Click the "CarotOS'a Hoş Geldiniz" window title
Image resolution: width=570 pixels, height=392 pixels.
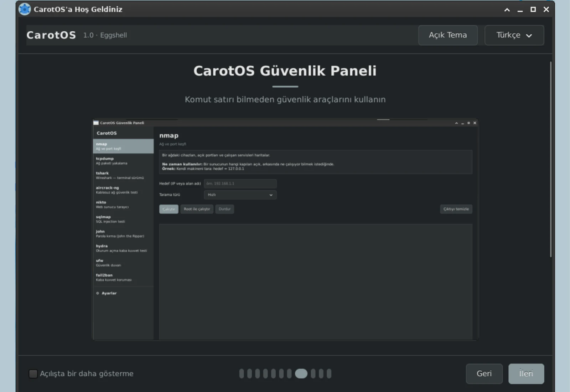tap(78, 9)
